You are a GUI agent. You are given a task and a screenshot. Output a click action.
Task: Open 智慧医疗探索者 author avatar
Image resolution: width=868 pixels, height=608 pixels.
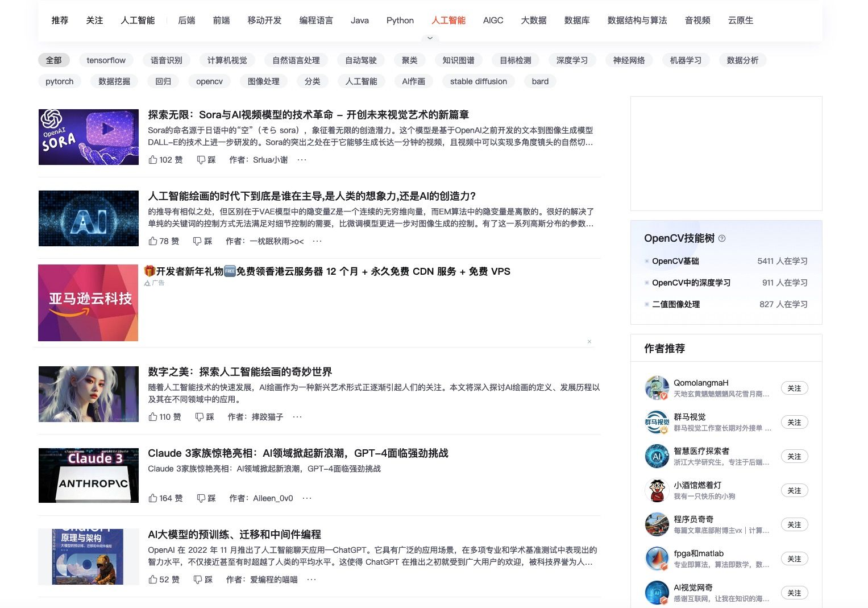pos(657,456)
